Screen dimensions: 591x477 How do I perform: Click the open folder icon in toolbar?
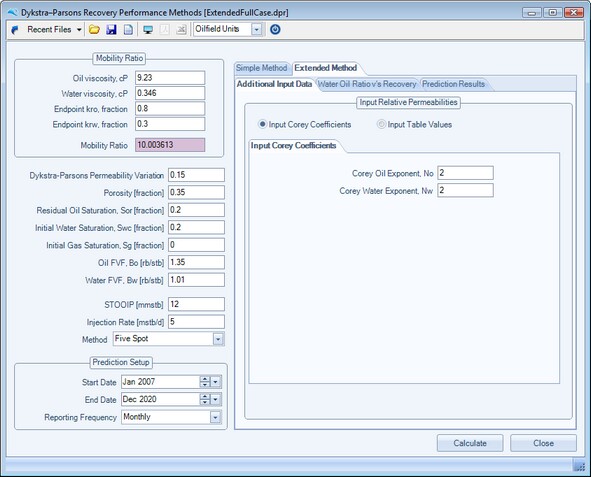(94, 29)
